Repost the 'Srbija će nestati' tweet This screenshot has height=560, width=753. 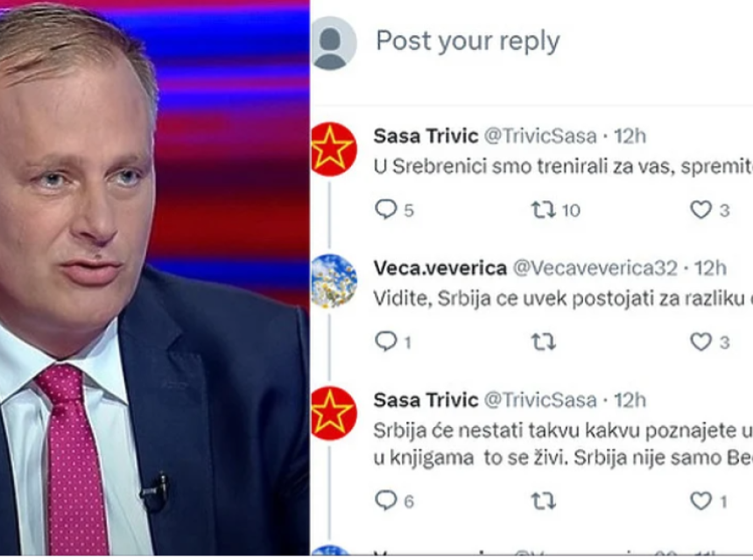[543, 501]
